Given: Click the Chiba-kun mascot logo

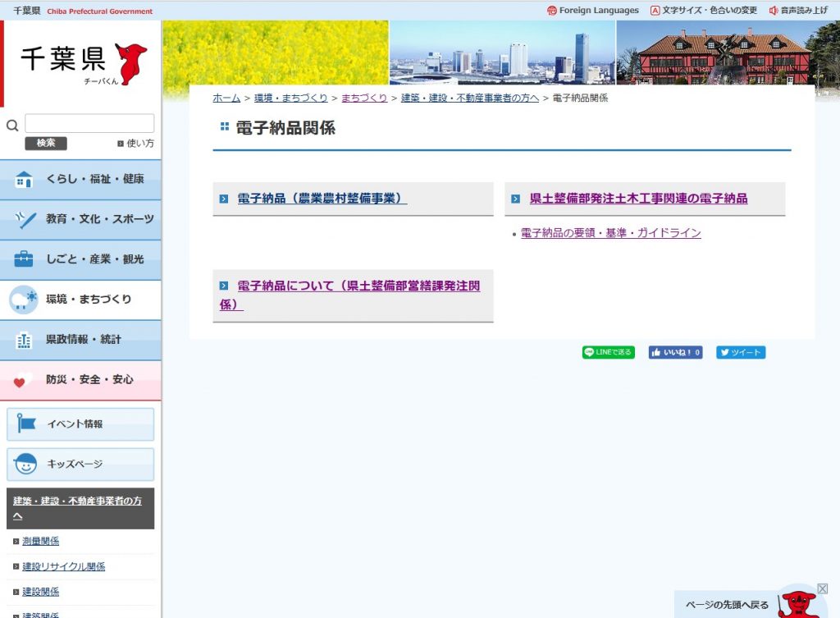Looking at the screenshot, I should pos(131,62).
